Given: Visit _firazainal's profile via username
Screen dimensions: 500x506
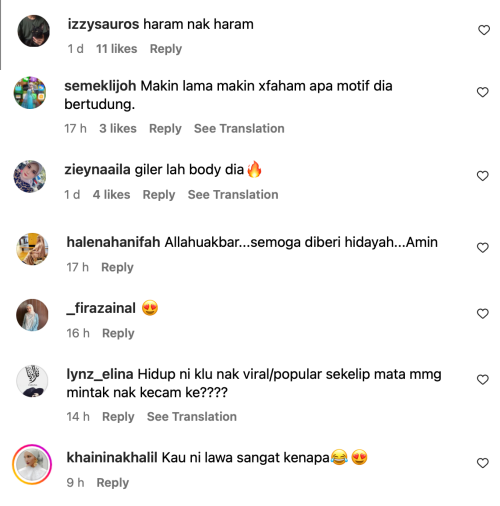Looking at the screenshot, I should (x=101, y=308).
